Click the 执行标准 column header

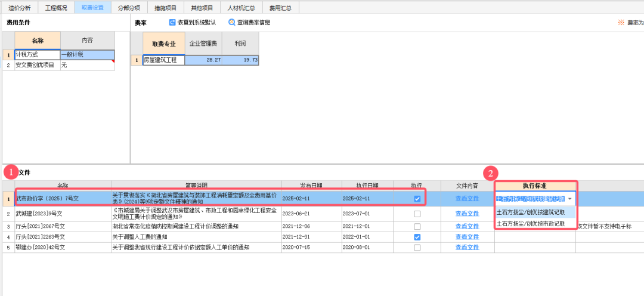(x=534, y=186)
